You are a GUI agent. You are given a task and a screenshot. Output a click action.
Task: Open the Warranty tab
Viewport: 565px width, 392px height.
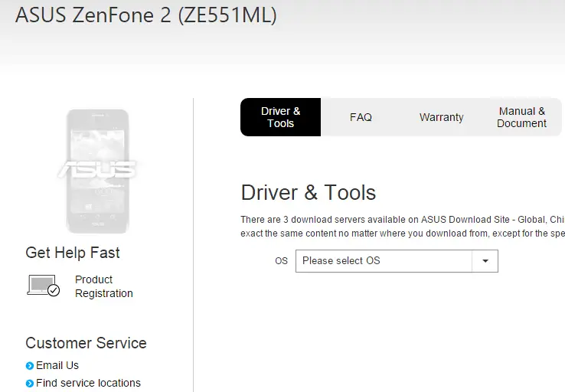(441, 117)
